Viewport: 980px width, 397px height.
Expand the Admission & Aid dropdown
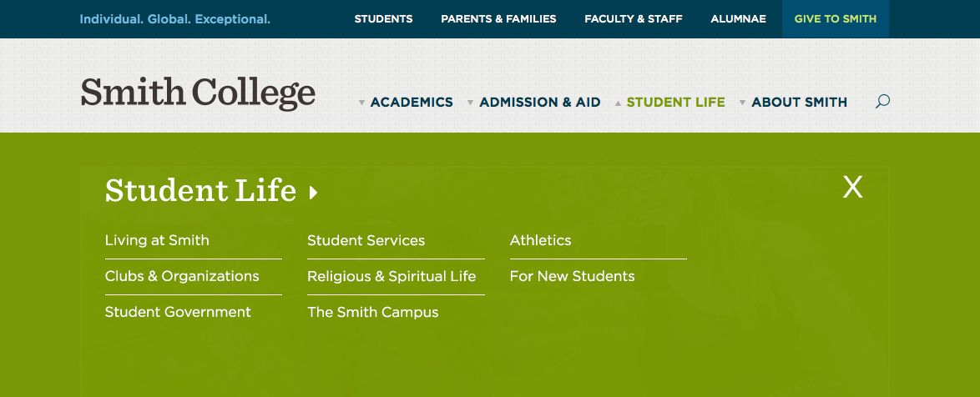click(539, 103)
